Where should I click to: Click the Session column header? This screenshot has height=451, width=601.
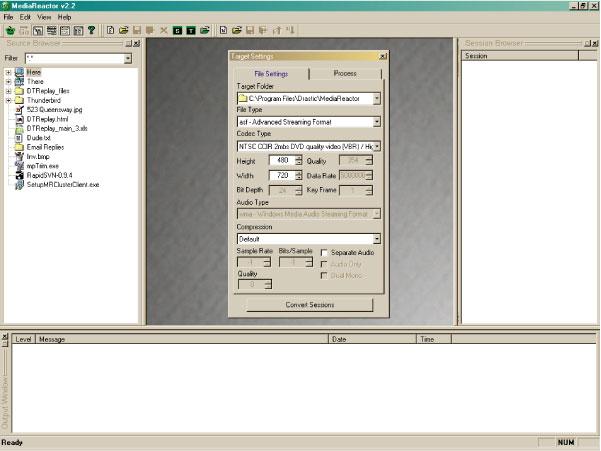pos(520,56)
